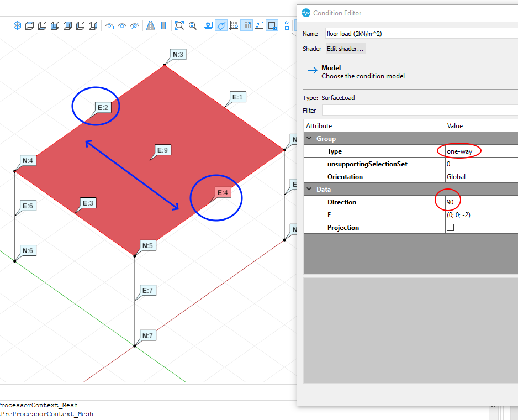The image size is (518, 420).
Task: Select element label E:2
Action: tap(103, 107)
